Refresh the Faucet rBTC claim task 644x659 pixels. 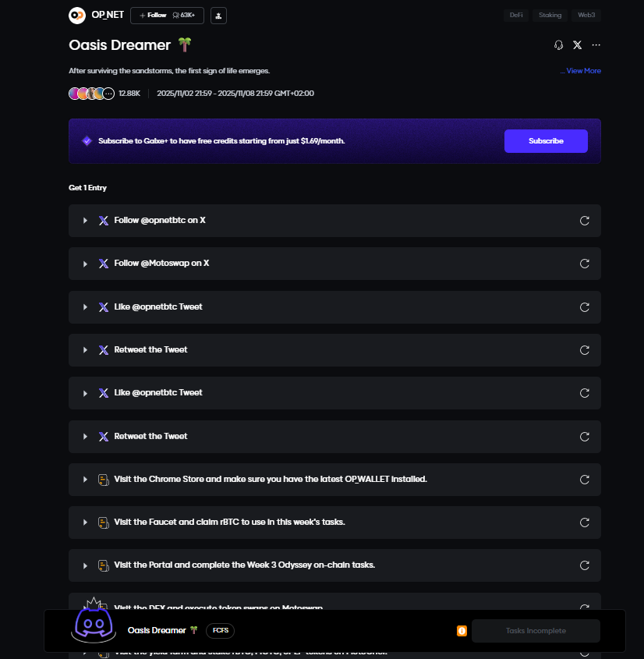585,523
